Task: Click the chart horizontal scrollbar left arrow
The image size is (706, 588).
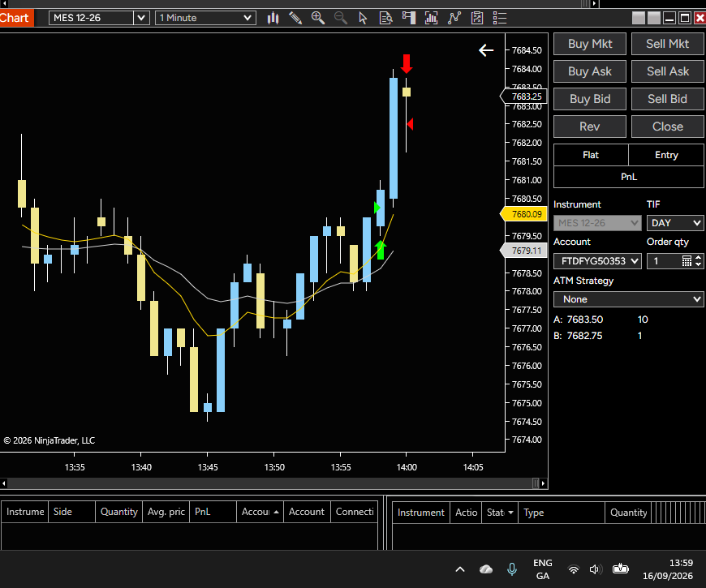Action: click(x=3, y=483)
